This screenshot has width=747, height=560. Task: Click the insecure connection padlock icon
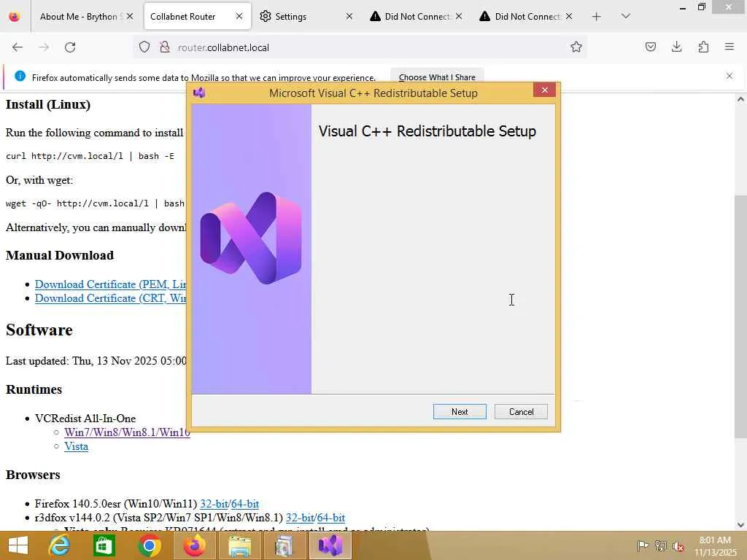tap(165, 47)
